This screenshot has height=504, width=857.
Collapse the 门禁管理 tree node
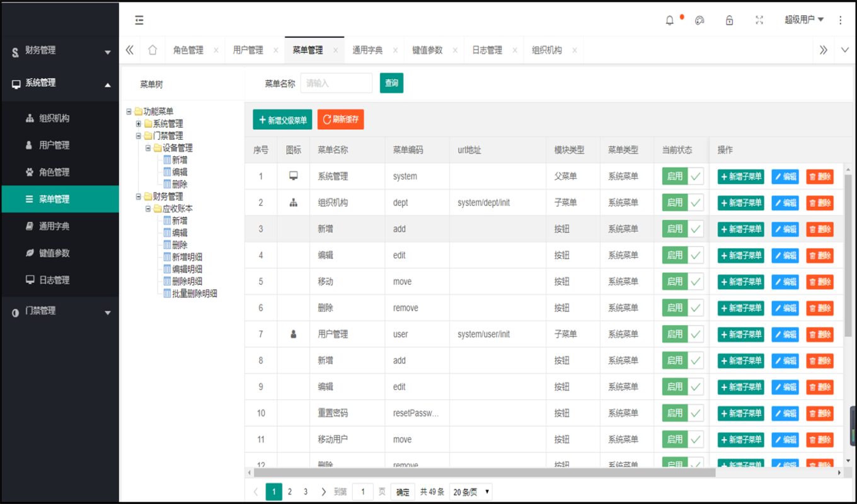(x=139, y=135)
